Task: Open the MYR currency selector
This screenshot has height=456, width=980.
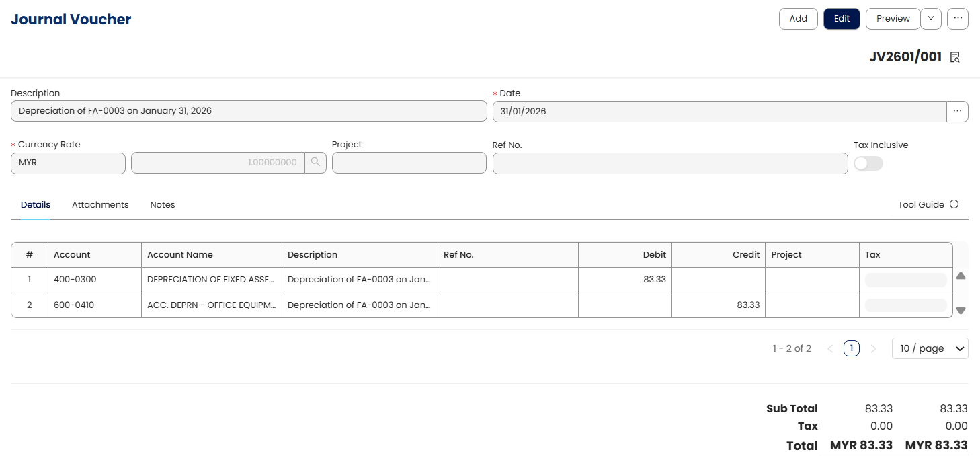Action: (x=68, y=163)
